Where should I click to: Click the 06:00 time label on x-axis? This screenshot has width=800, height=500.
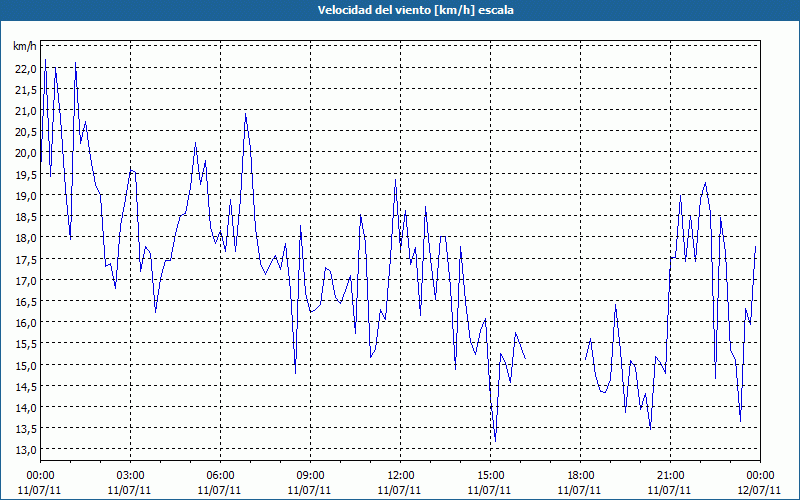tap(220, 475)
